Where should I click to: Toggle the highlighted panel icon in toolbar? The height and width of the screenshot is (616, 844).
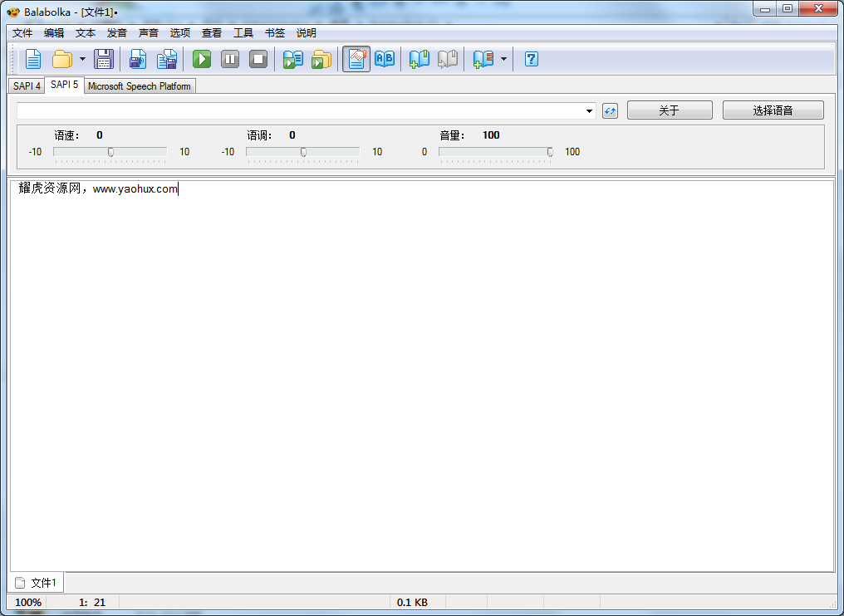point(356,59)
